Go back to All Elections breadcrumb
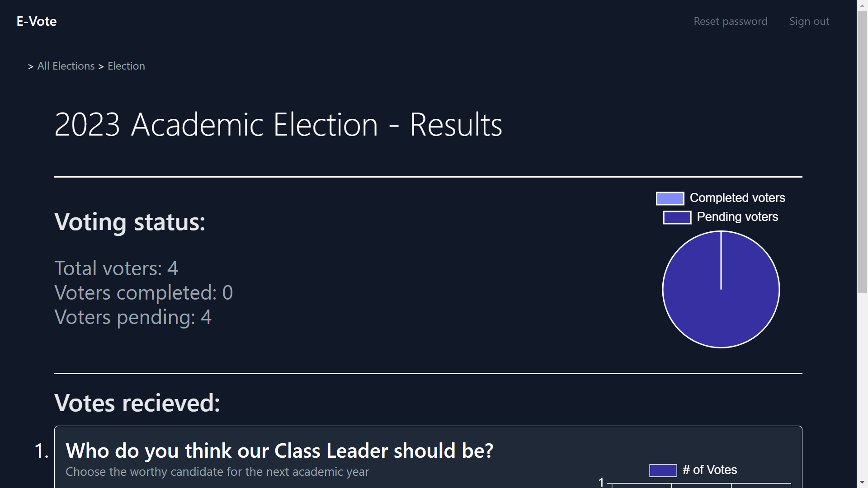The width and height of the screenshot is (868, 488). point(66,66)
